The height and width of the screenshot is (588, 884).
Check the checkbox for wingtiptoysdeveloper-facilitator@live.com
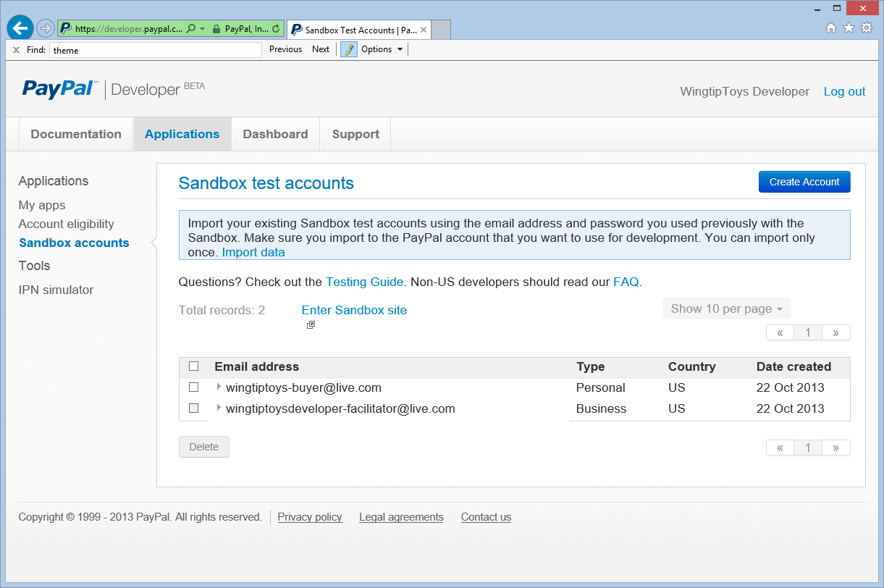[x=193, y=408]
